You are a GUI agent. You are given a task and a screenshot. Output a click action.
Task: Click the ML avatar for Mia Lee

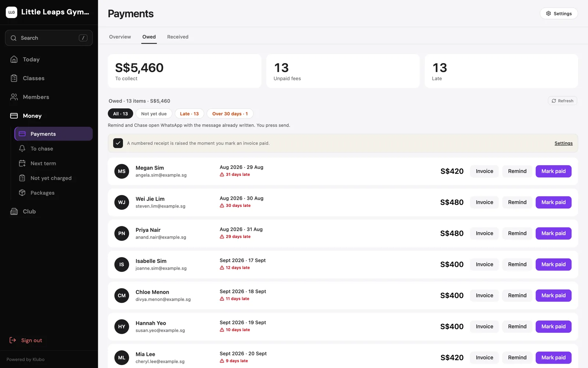tap(122, 358)
